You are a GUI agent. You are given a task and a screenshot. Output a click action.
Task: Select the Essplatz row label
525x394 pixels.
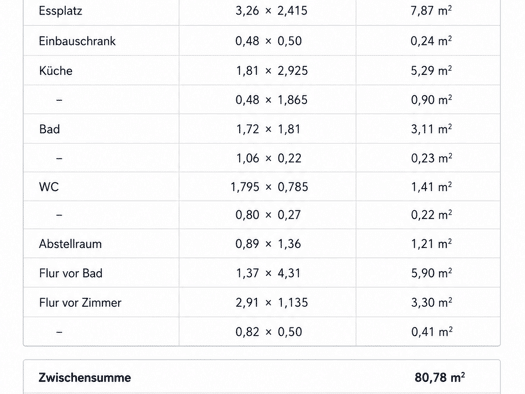[x=61, y=11]
